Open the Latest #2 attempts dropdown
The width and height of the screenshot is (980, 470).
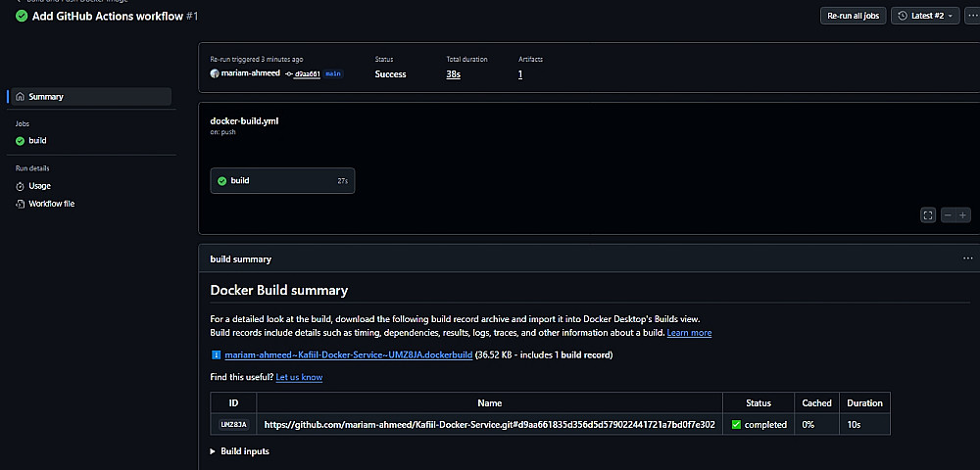(x=925, y=16)
